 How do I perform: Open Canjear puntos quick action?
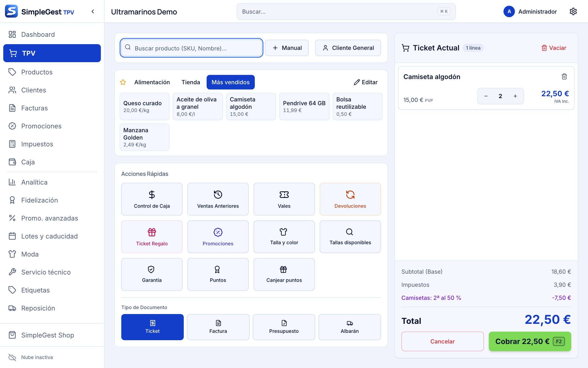pos(284,274)
